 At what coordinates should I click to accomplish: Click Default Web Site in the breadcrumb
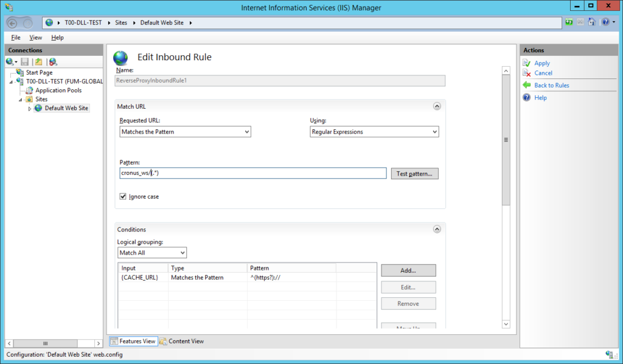click(162, 22)
